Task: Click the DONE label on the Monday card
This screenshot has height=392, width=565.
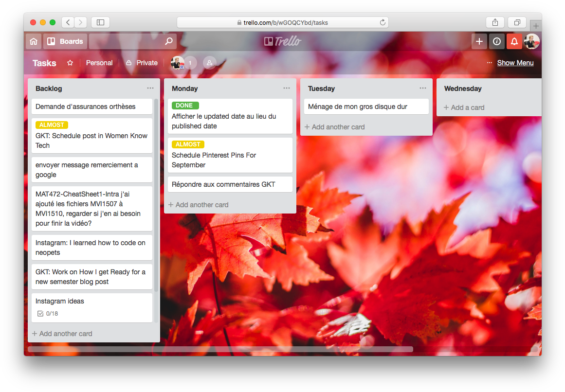Action: click(x=184, y=105)
